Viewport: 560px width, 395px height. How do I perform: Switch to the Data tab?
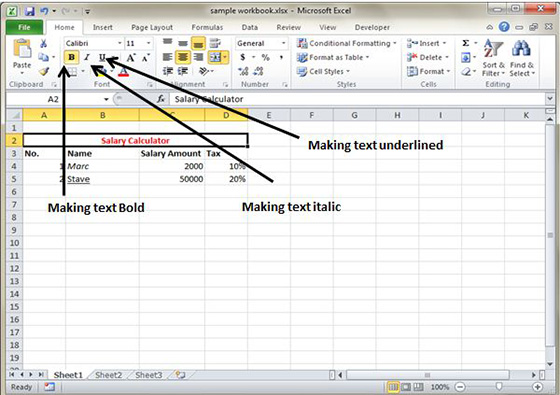pyautogui.click(x=250, y=27)
